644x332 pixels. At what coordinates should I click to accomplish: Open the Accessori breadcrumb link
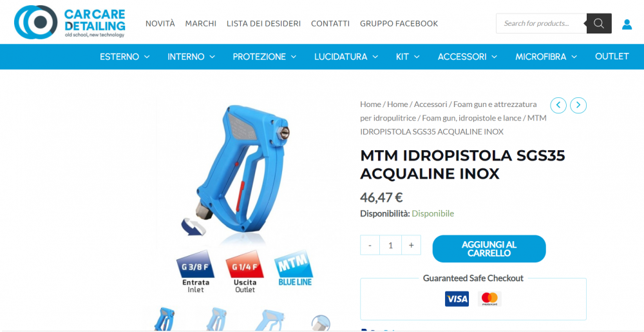(430, 104)
